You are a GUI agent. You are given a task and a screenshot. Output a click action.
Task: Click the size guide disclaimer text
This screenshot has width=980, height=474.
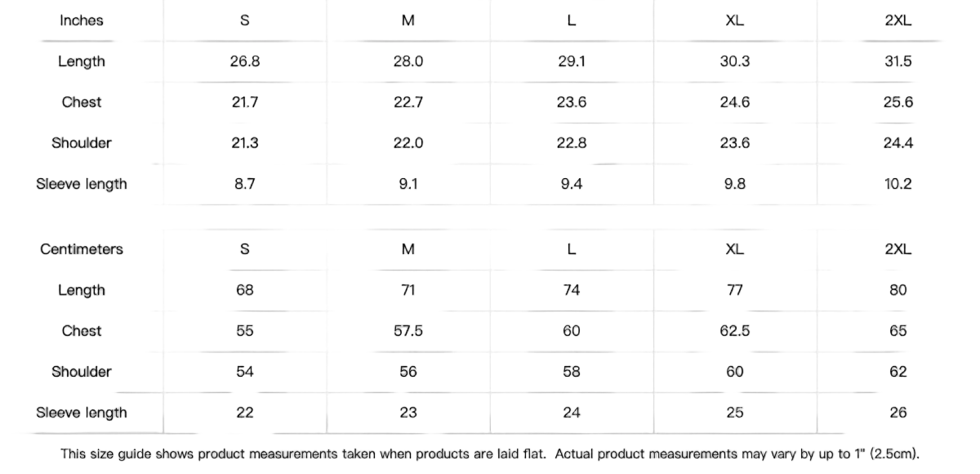tap(490, 454)
